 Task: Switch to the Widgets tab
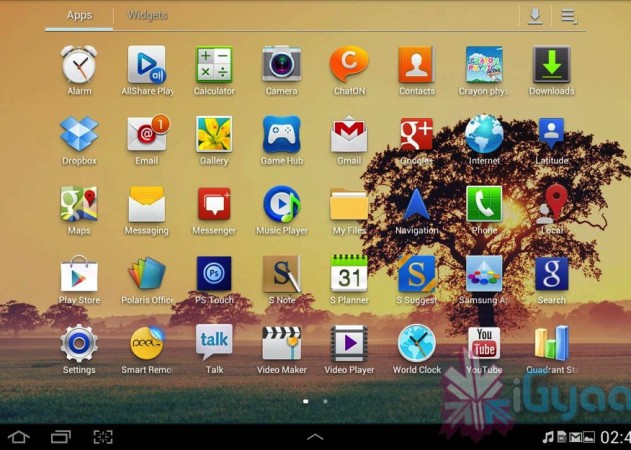point(148,15)
